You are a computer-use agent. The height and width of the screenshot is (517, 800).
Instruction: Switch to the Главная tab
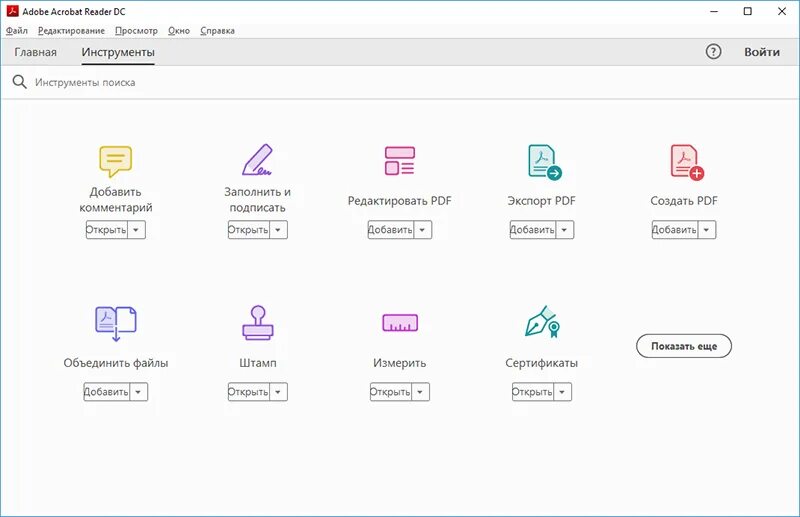tap(35, 52)
